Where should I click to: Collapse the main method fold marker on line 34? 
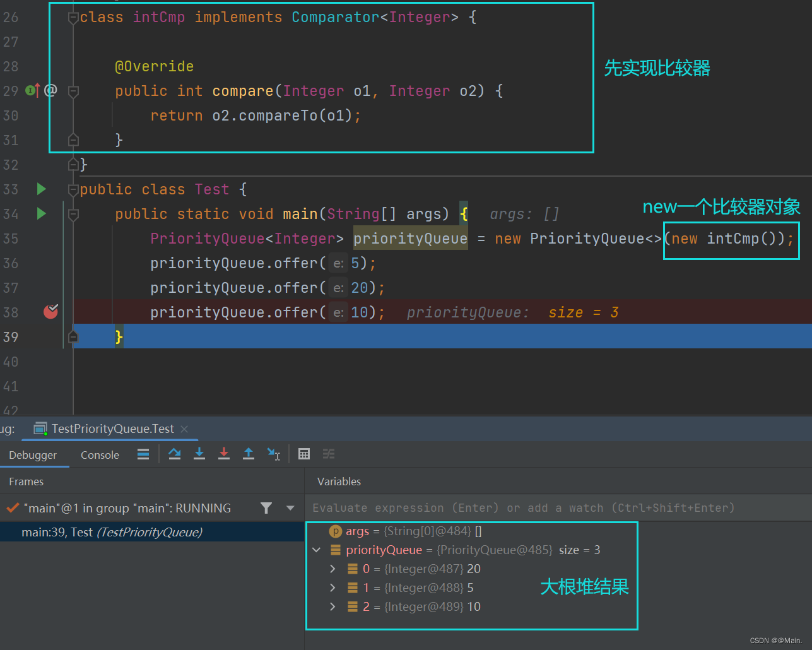73,215
